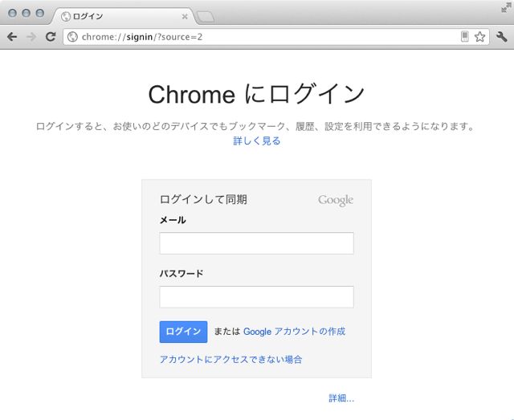Viewport: 514px width, 420px height.
Task: Toggle fullscreen with the arrows icon
Action: click(506, 8)
